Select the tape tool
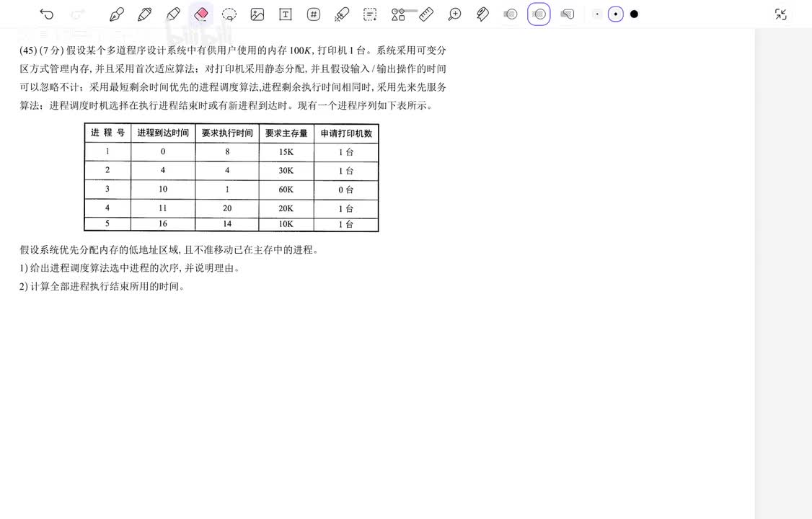Image resolution: width=812 pixels, height=519 pixels. (482, 14)
